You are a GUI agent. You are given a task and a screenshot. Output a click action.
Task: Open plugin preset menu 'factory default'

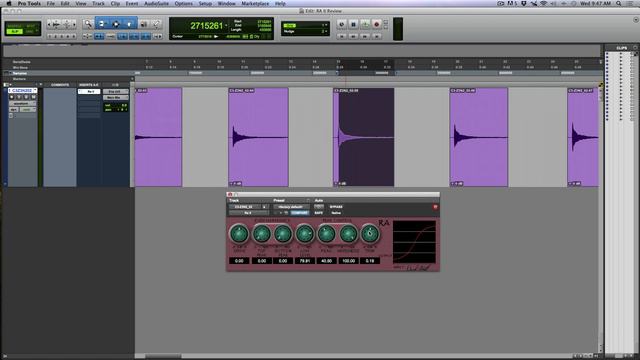(291, 207)
